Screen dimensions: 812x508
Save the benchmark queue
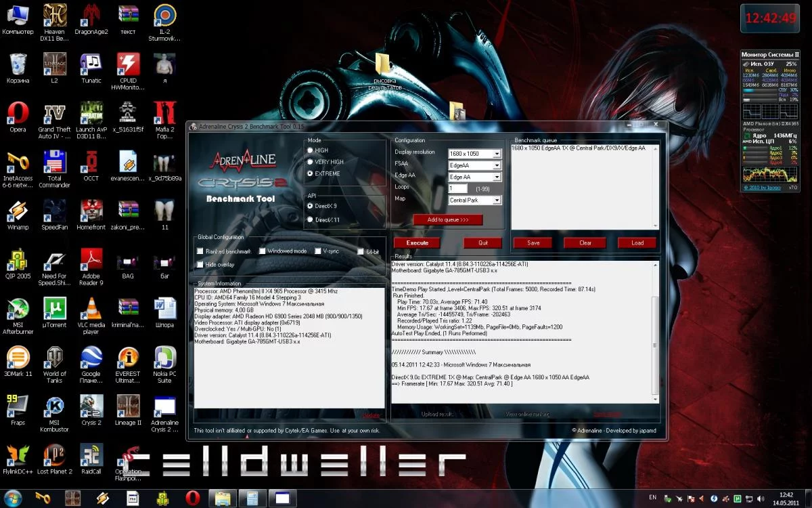pyautogui.click(x=533, y=242)
